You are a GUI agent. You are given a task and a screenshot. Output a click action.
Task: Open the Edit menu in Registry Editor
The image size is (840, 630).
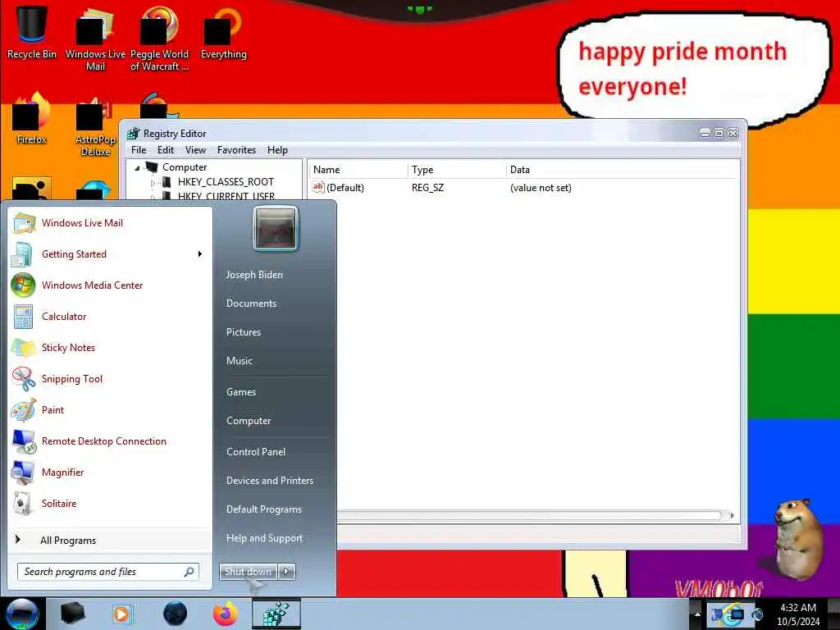click(166, 150)
